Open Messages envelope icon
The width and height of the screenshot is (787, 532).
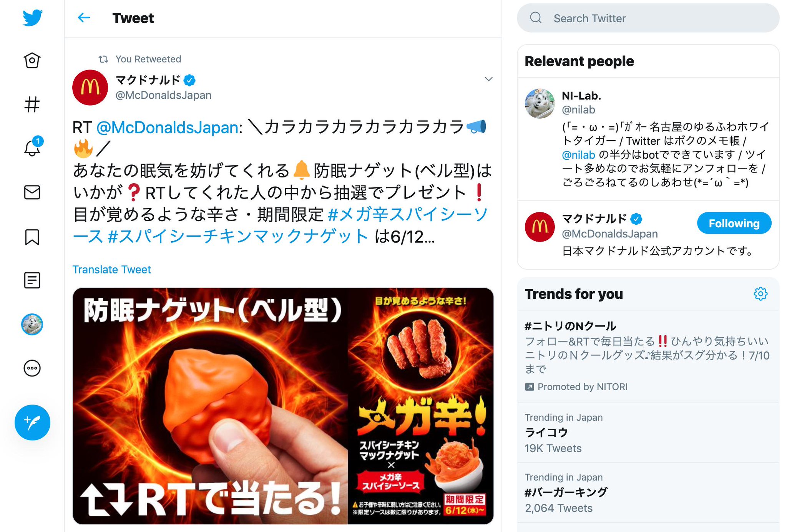(x=32, y=192)
